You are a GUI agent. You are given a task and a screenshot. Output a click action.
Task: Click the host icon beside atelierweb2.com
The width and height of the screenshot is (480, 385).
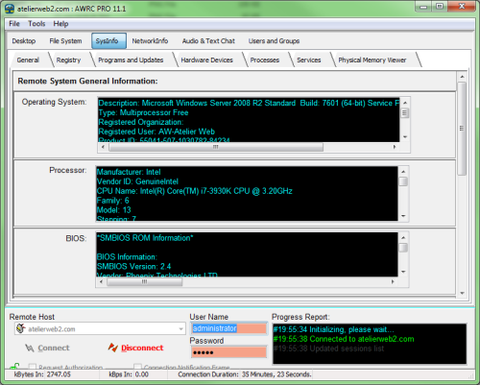(x=20, y=329)
